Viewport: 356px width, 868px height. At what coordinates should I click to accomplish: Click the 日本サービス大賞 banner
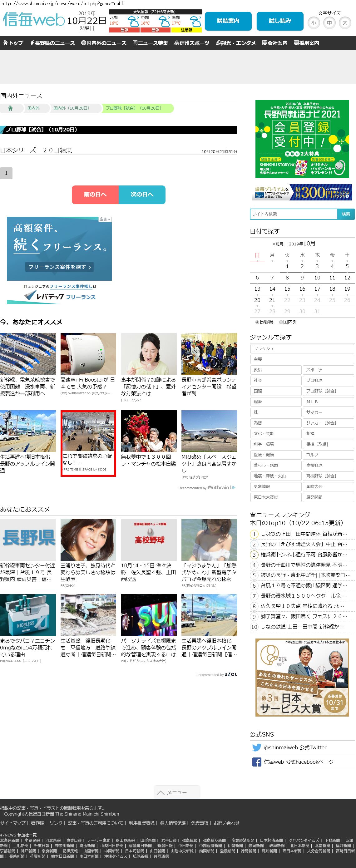point(302,677)
